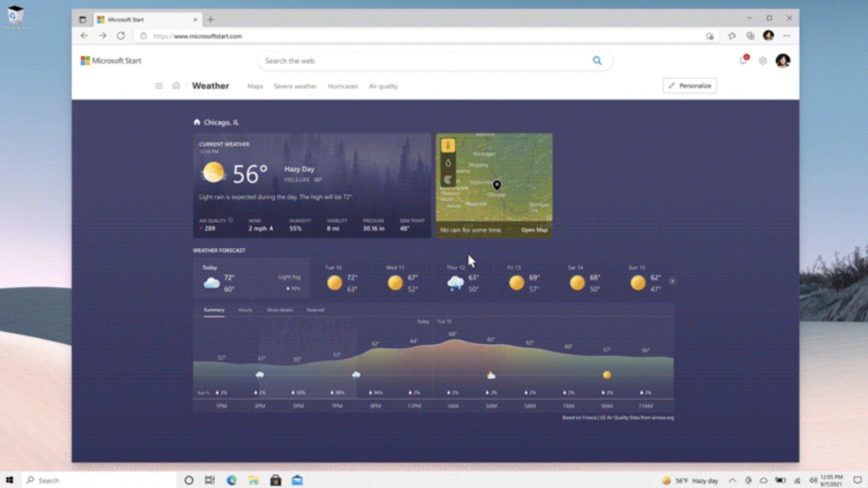Click the Chicago location pin on map
Screen dimensions: 868x488
point(497,185)
